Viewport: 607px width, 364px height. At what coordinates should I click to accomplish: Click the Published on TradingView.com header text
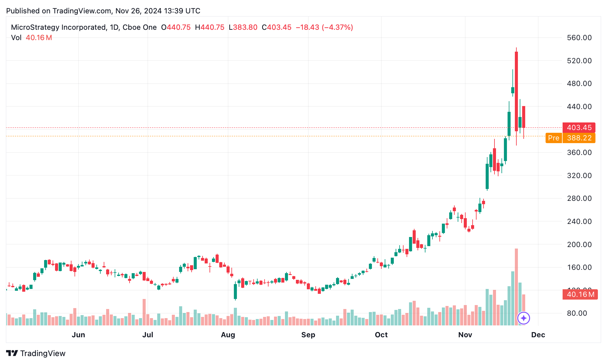tap(103, 11)
